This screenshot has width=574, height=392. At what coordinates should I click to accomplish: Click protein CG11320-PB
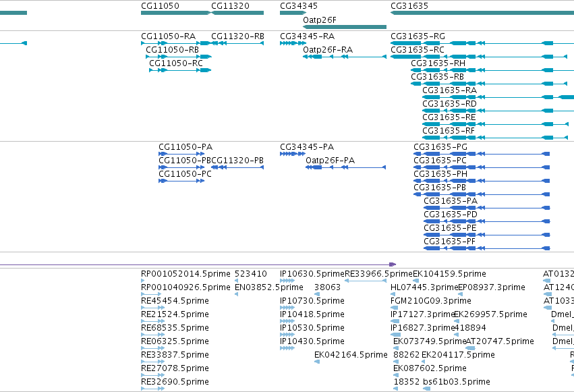click(237, 167)
